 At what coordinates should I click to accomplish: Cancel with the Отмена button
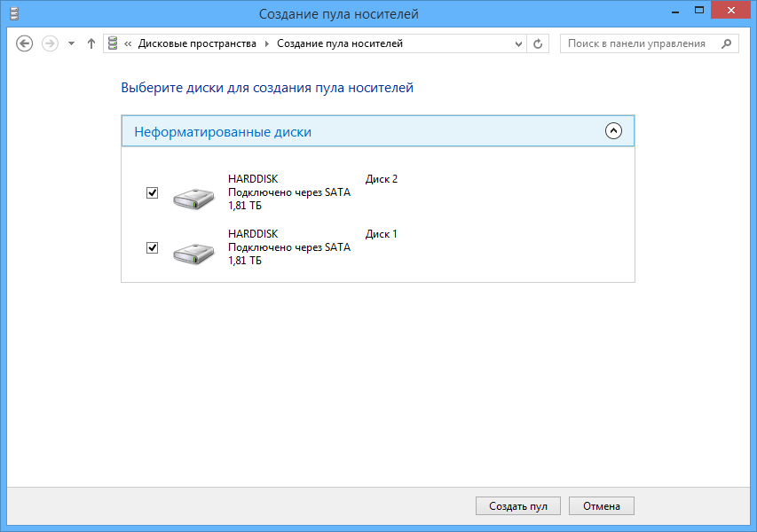tap(601, 505)
